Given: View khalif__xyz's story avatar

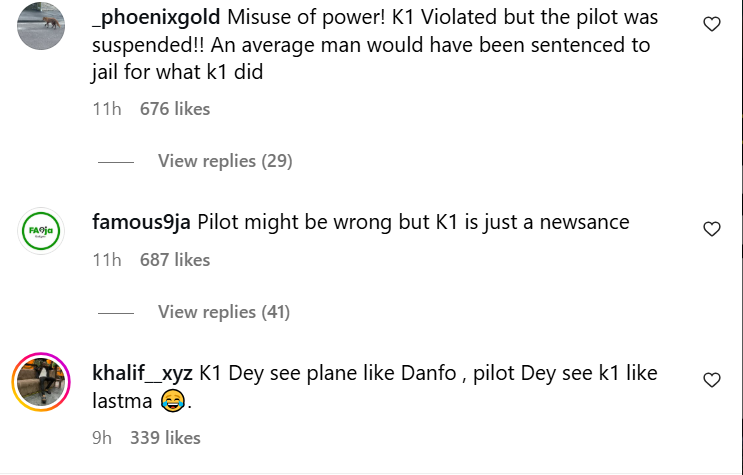Looking at the screenshot, I should (42, 382).
